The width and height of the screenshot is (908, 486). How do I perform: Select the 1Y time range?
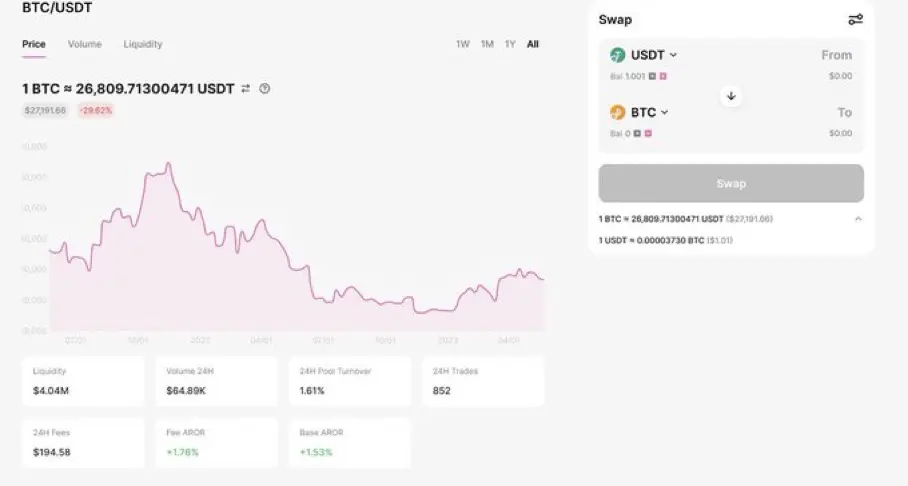(510, 44)
